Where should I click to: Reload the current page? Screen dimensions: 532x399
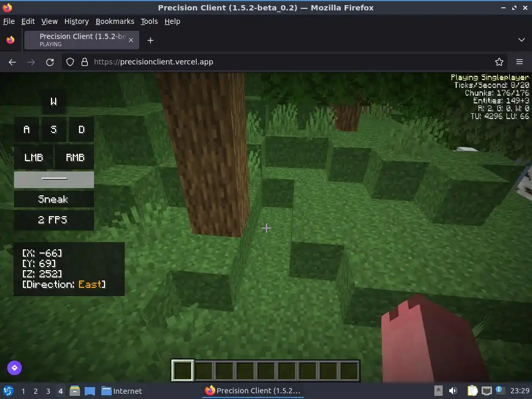coord(50,62)
